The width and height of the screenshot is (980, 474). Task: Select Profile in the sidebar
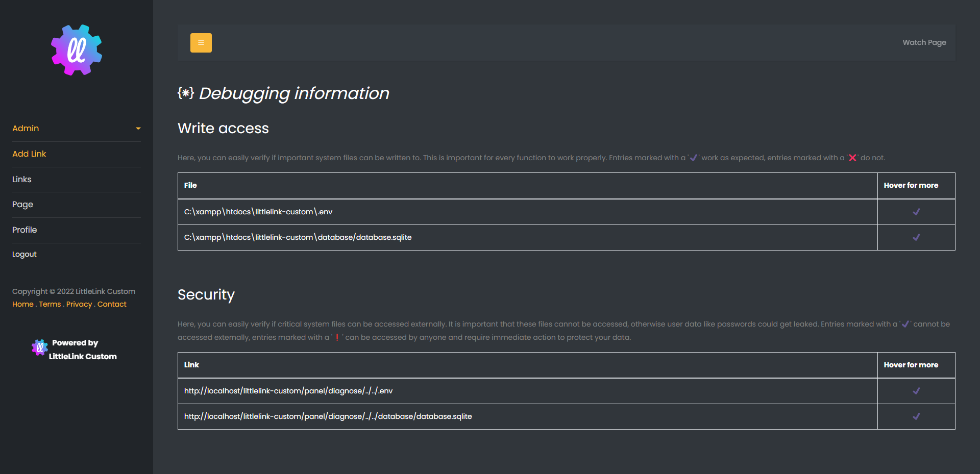[24, 230]
